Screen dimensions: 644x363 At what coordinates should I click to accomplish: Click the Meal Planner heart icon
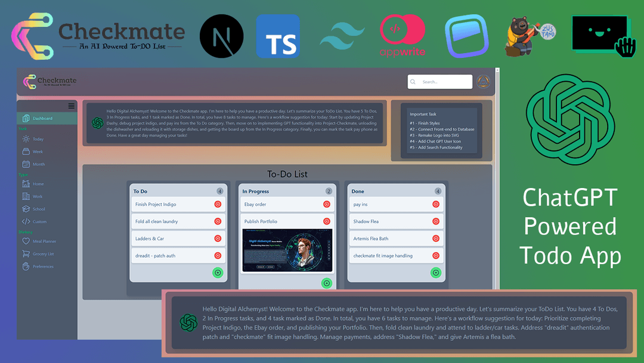[26, 241]
